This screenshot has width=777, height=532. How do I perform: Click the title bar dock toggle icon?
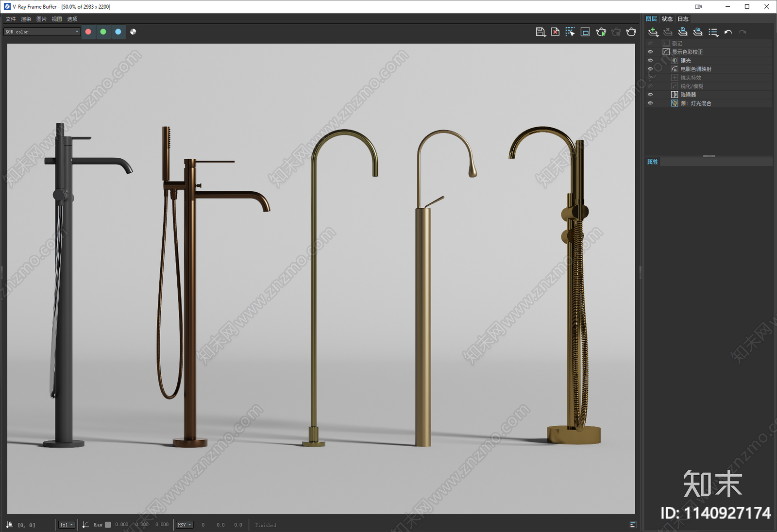click(x=698, y=7)
